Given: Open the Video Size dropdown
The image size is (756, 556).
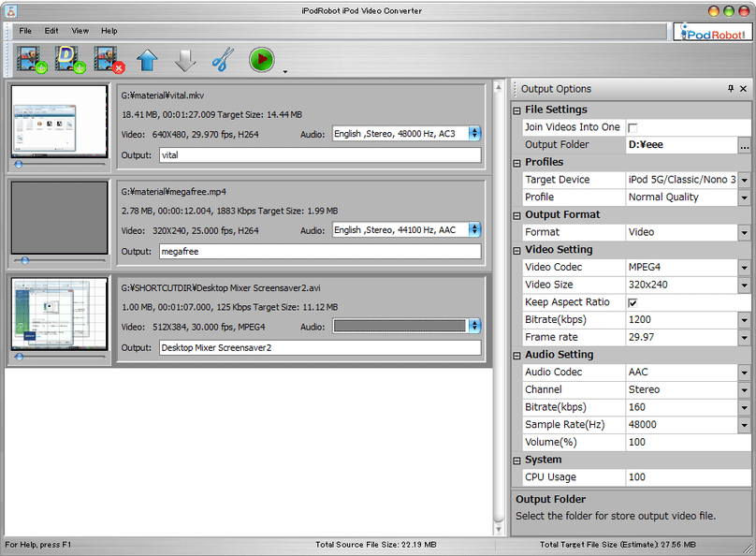Looking at the screenshot, I should [745, 285].
